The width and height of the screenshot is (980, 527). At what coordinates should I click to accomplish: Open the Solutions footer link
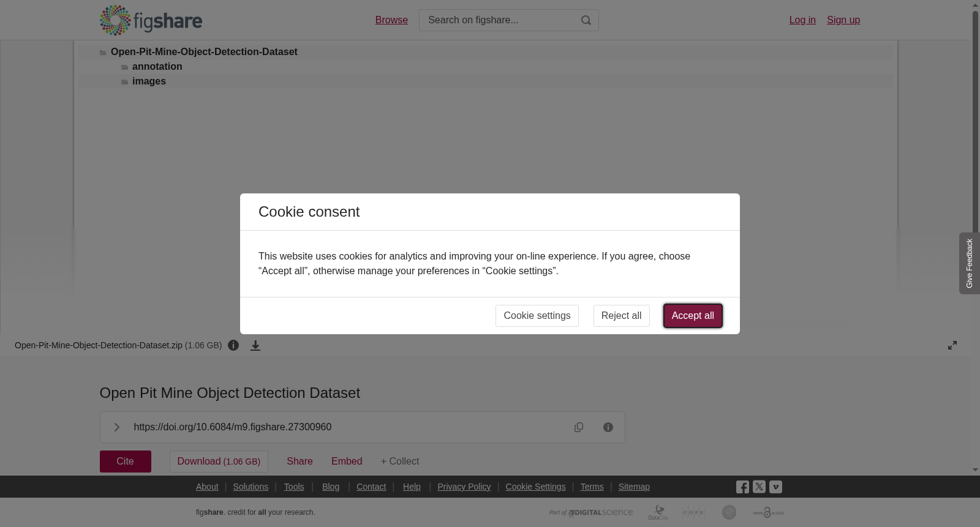click(x=251, y=487)
